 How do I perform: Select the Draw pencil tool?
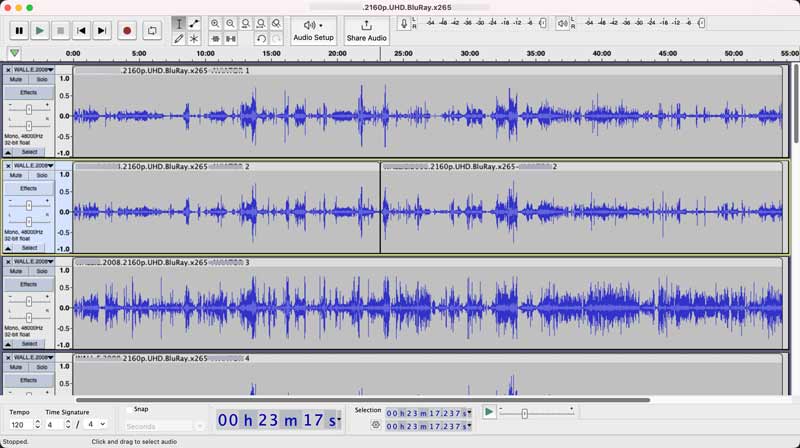[179, 39]
